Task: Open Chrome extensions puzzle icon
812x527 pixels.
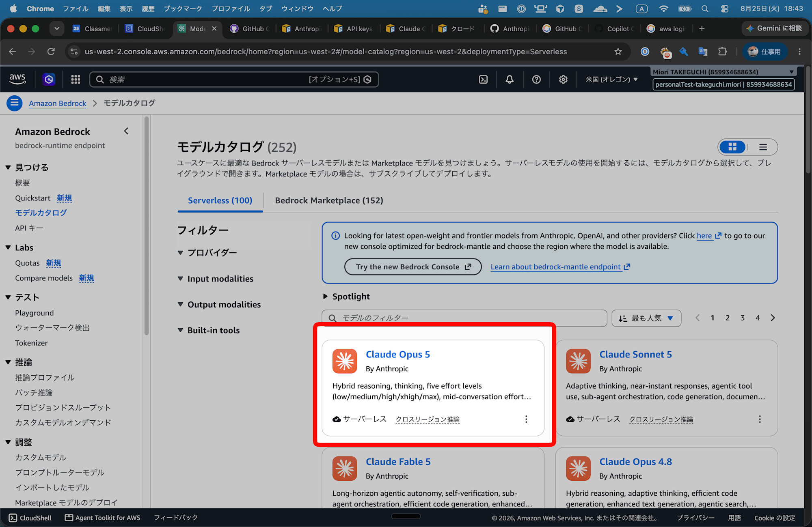Action: (723, 52)
